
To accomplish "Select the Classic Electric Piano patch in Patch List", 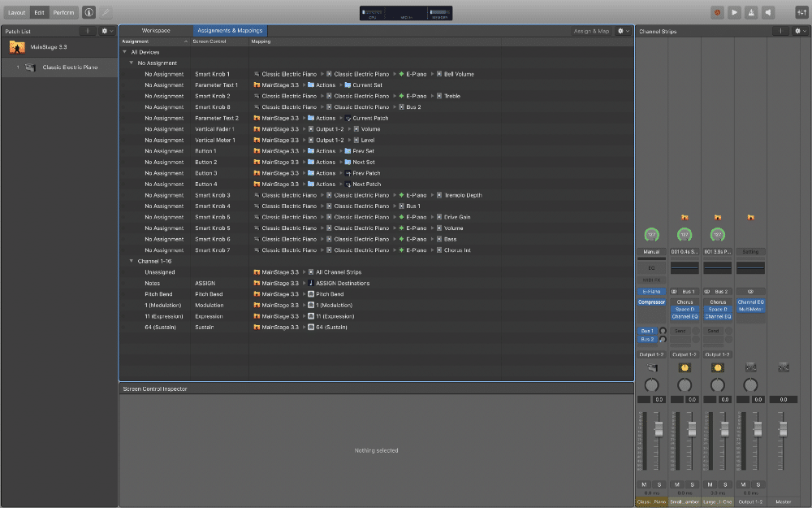I will pyautogui.click(x=59, y=67).
